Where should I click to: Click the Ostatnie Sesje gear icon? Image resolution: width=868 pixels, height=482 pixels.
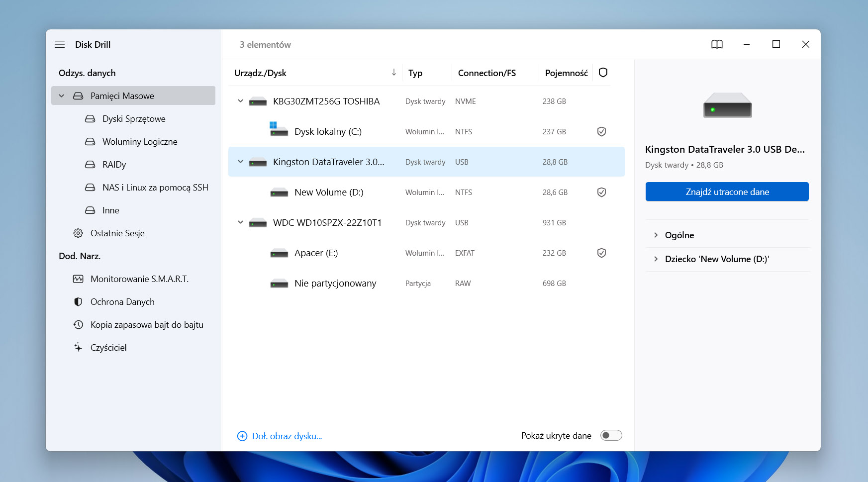coord(78,233)
